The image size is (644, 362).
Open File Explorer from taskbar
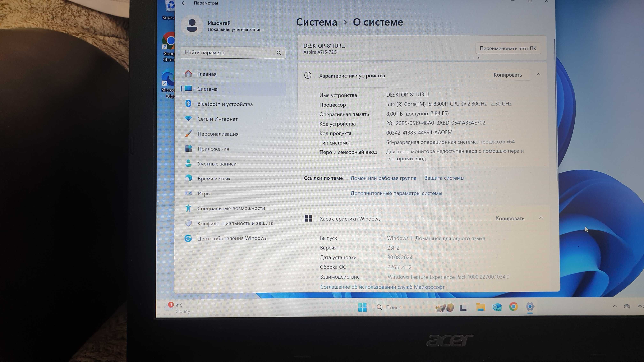480,307
